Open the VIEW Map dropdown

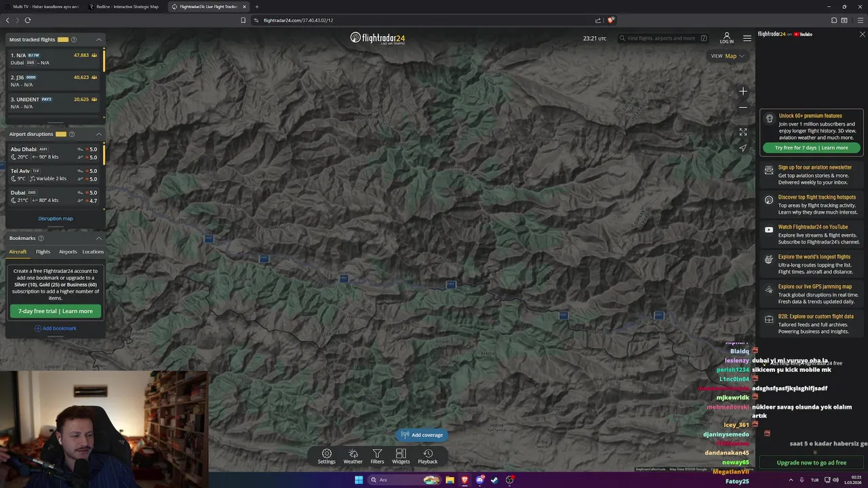728,56
